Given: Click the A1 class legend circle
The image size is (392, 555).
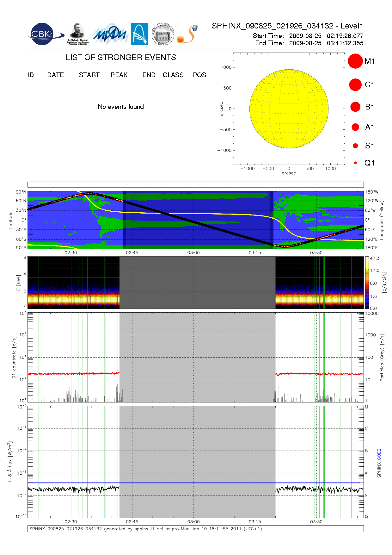Looking at the screenshot, I should [355, 127].
